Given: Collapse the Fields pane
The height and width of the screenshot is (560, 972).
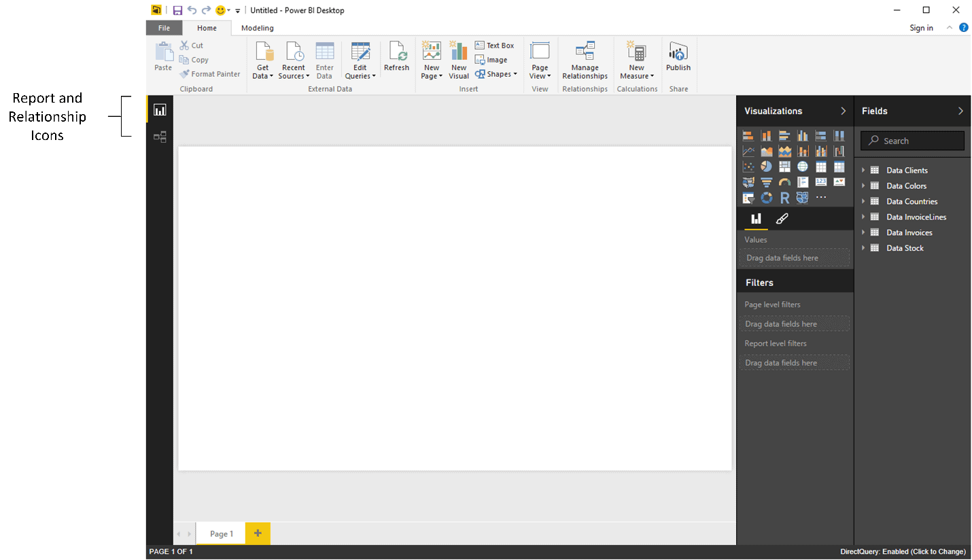Looking at the screenshot, I should coord(960,111).
